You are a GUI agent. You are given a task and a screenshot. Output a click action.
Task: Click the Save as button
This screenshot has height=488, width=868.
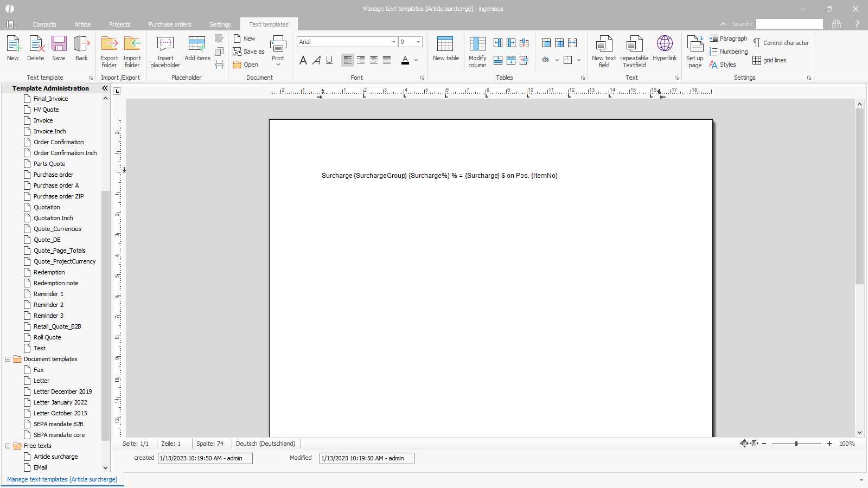coord(249,52)
